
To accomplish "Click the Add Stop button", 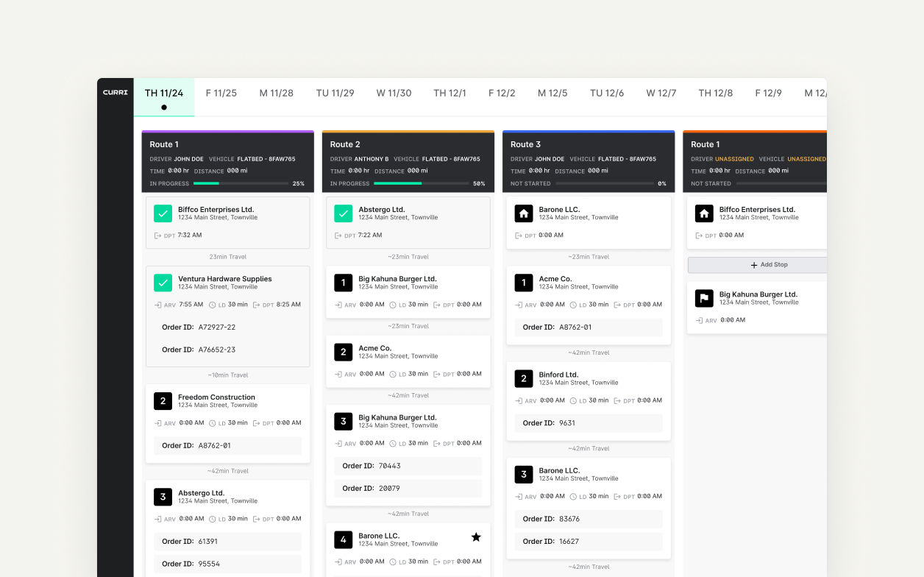I will point(758,265).
